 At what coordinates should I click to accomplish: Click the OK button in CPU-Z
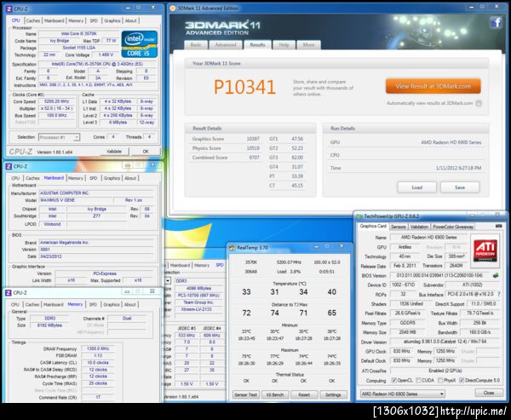coord(146,152)
